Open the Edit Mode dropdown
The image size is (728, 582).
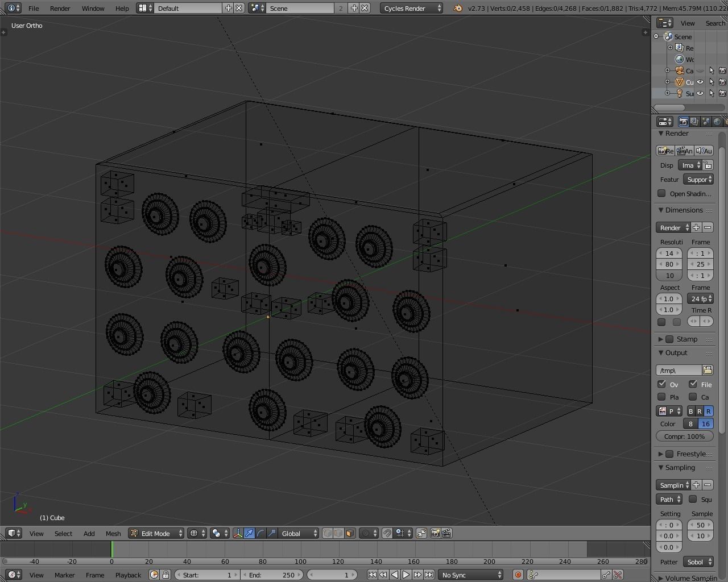pyautogui.click(x=156, y=533)
